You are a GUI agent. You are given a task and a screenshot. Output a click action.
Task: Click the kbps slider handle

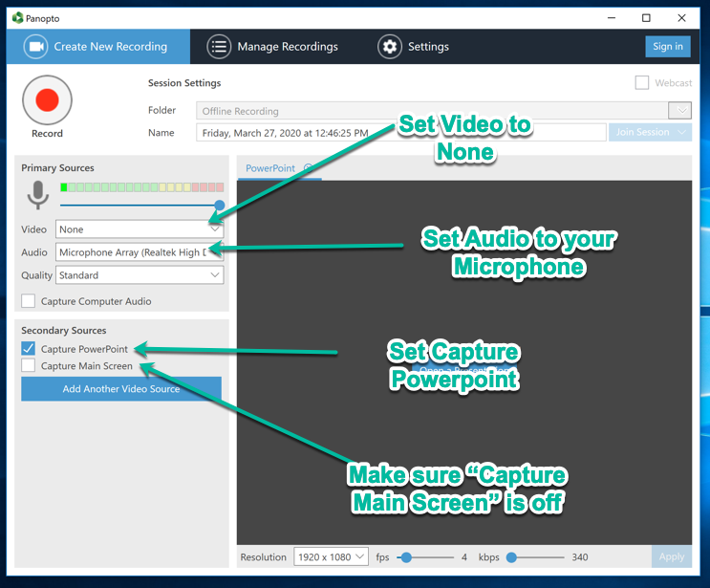point(511,557)
